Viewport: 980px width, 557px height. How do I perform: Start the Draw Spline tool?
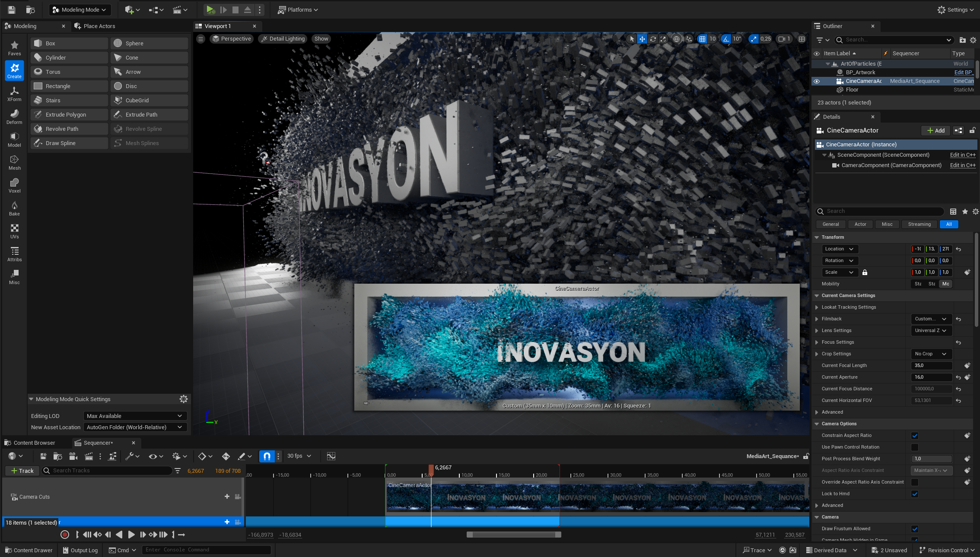(x=69, y=143)
